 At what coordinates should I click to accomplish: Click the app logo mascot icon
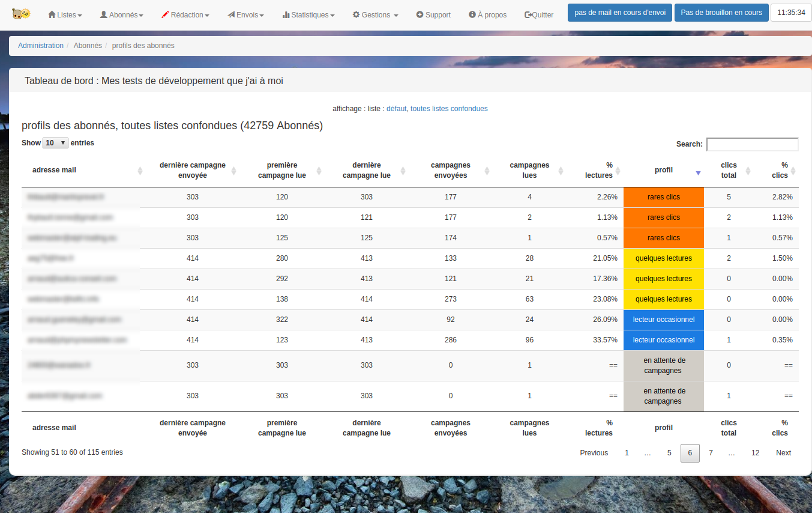point(21,14)
